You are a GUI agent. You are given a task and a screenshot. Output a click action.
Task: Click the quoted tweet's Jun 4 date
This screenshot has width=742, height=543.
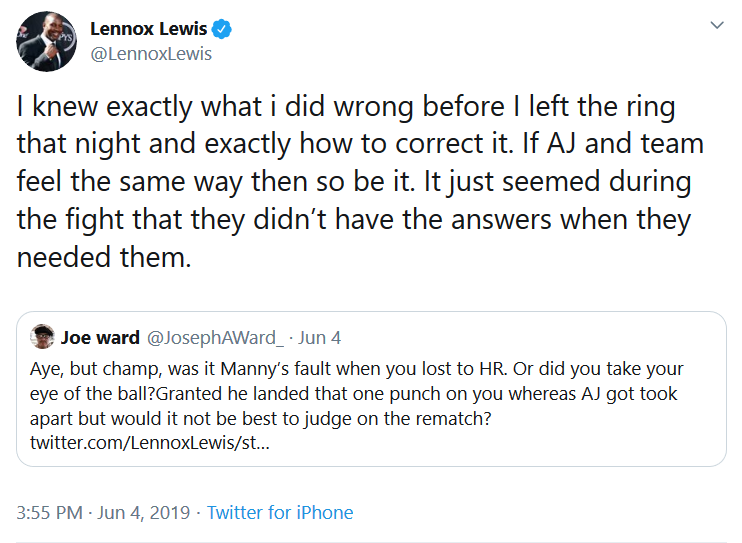click(x=323, y=338)
